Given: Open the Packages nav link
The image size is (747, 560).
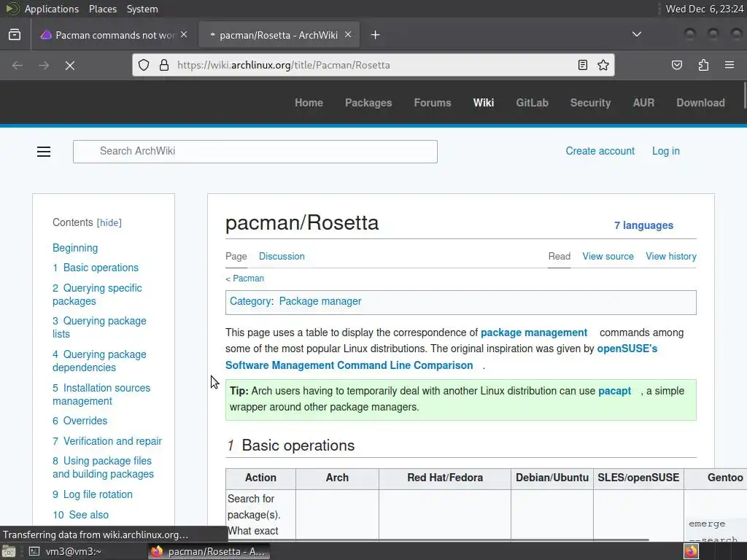Looking at the screenshot, I should point(368,103).
